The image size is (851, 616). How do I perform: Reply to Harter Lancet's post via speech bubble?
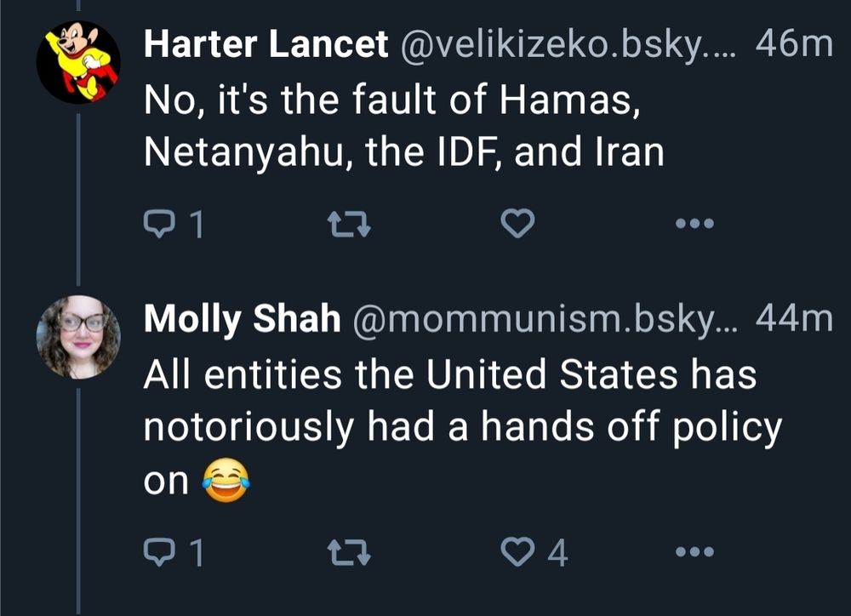coord(158,225)
